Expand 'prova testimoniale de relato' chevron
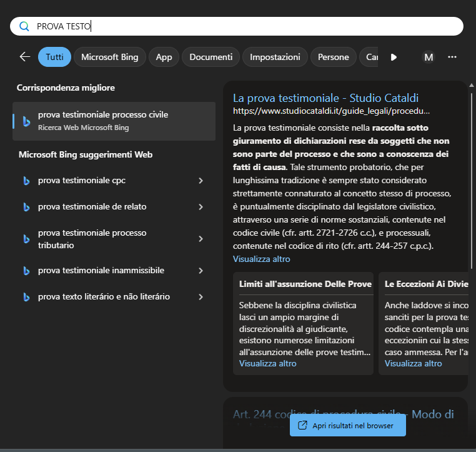The width and height of the screenshot is (476, 452). pos(201,207)
